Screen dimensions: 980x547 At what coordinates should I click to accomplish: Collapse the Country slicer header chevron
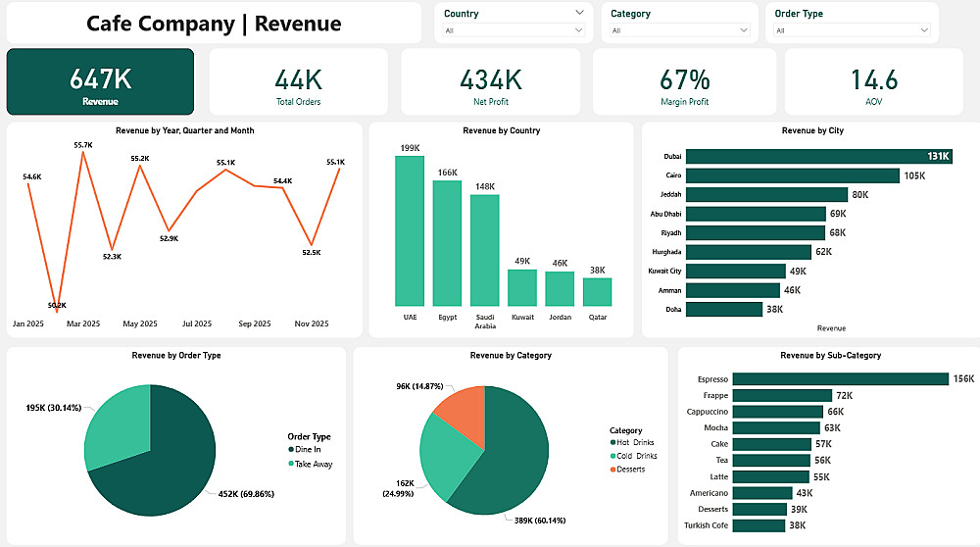click(579, 13)
